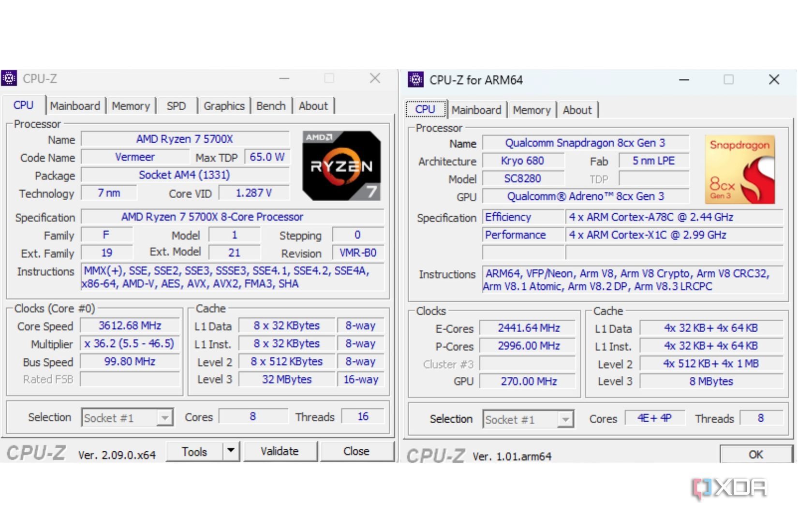This screenshot has height=532, width=798.
Task: Select the Memory tab on the ARM64 window
Action: [x=531, y=110]
